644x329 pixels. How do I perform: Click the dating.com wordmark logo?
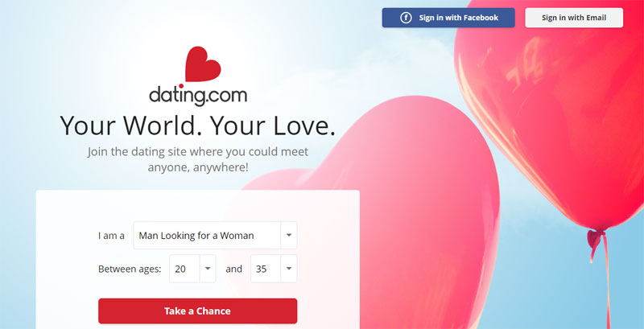(x=198, y=95)
